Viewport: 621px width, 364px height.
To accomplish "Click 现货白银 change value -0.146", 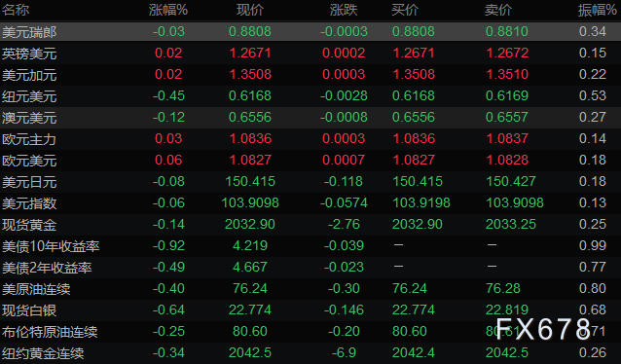I will 344,309.
